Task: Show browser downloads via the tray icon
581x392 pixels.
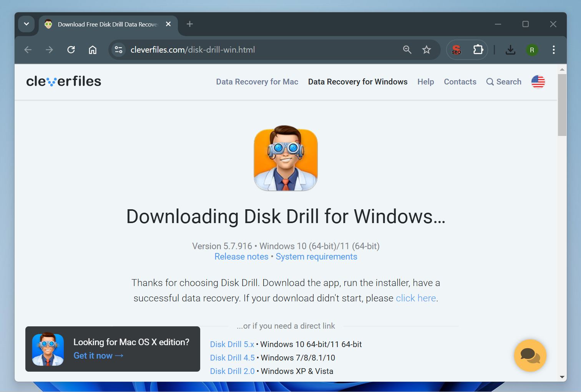Action: click(x=510, y=50)
